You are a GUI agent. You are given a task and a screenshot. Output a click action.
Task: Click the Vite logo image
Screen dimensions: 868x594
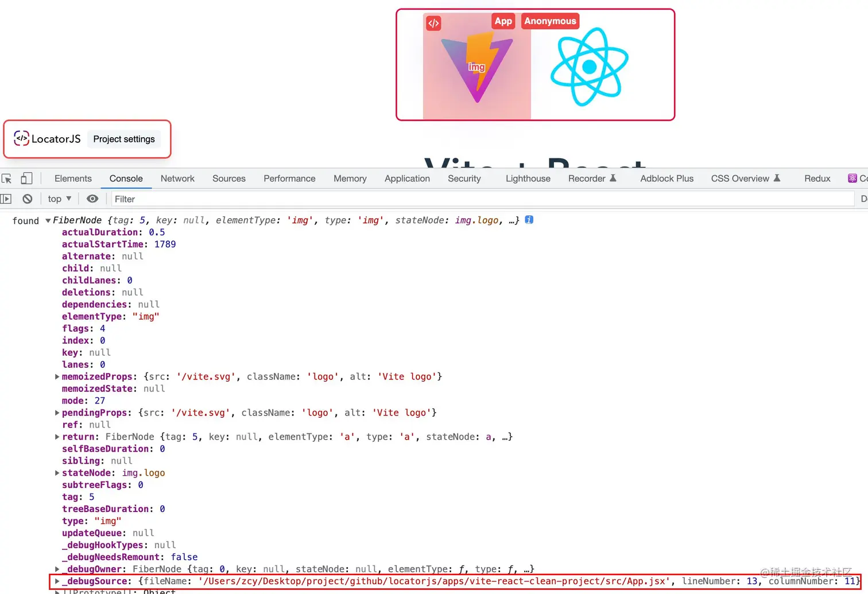477,67
